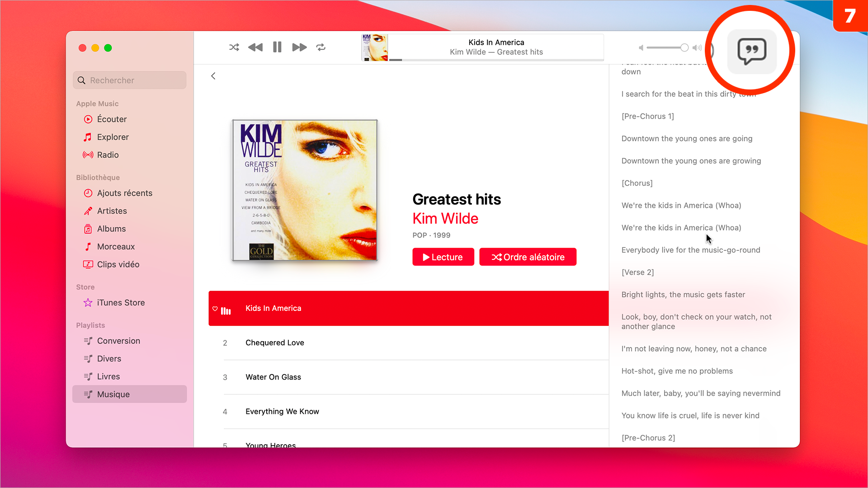Viewport: 868px width, 488px height.
Task: Skip forward to next track
Action: [299, 47]
